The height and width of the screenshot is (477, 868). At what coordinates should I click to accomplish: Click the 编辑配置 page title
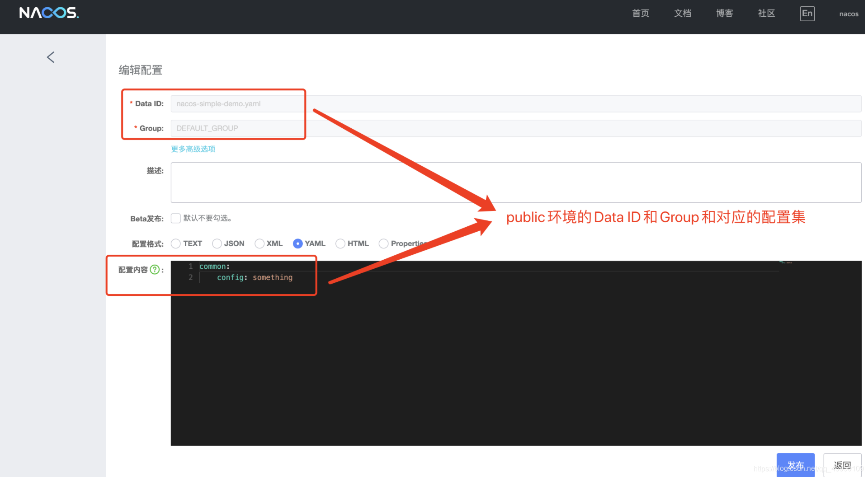coord(140,70)
